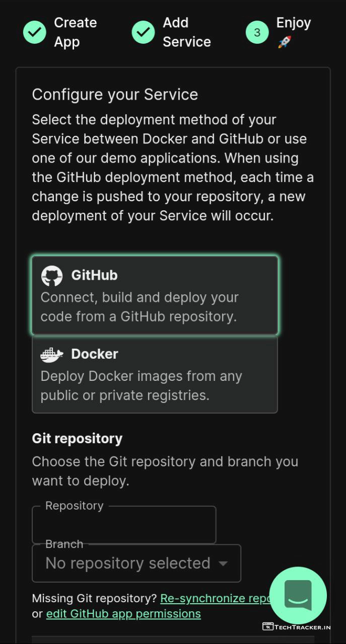This screenshot has height=644, width=346.
Task: Click the rocket emoji under Enjoy
Action: click(x=285, y=42)
